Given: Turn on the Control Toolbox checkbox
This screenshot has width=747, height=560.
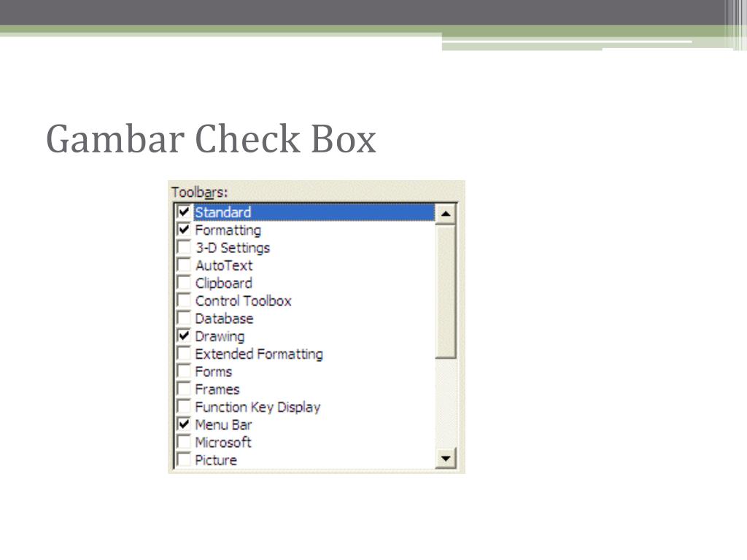Looking at the screenshot, I should pos(184,300).
